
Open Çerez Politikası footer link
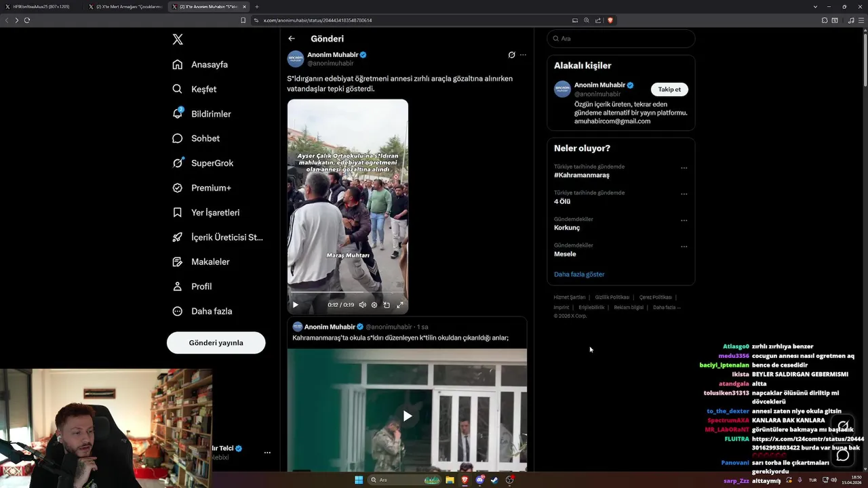click(656, 298)
